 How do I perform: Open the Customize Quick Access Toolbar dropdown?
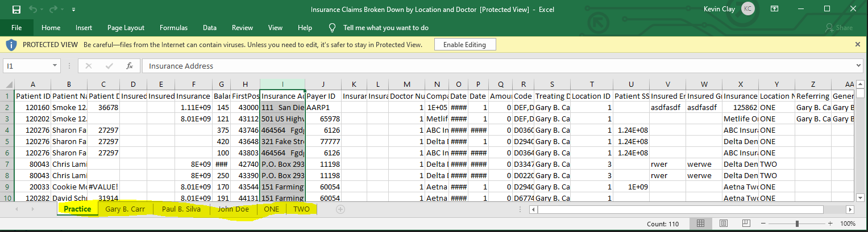(74, 10)
